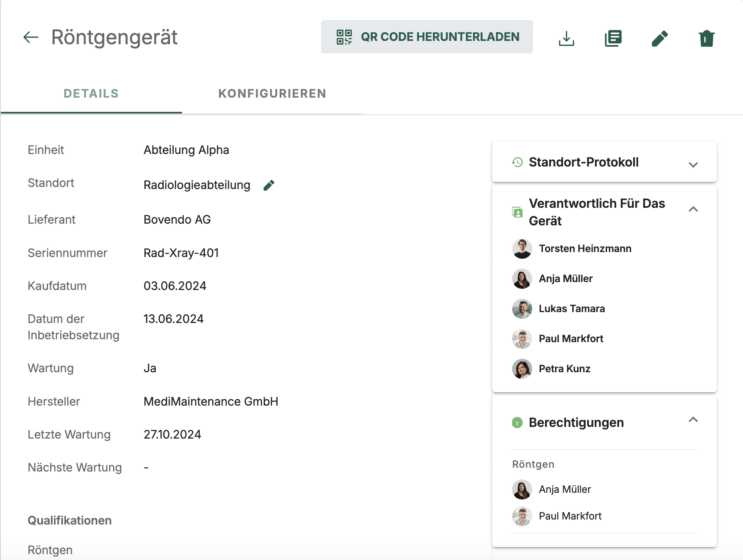Click the responsible person icon beside Verantwortlich
The width and height of the screenshot is (743, 560).
(x=517, y=212)
